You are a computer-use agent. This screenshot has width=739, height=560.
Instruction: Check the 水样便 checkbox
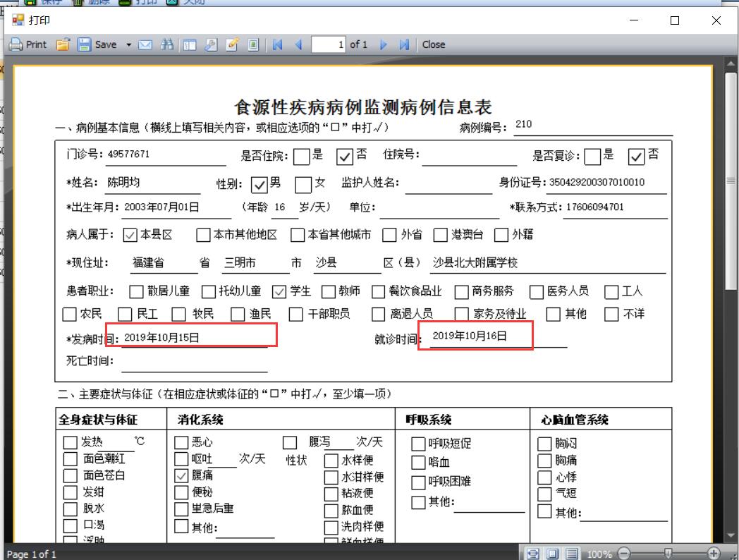pyautogui.click(x=331, y=460)
